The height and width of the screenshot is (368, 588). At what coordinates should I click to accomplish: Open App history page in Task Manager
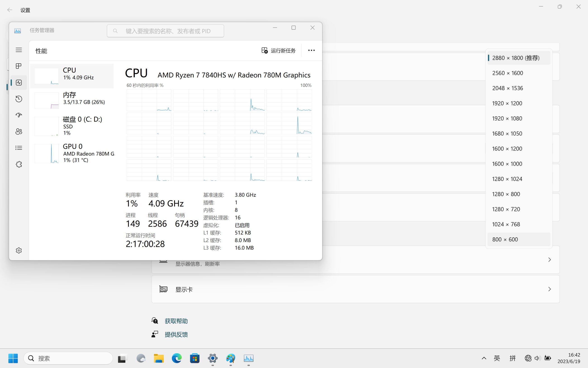[19, 99]
